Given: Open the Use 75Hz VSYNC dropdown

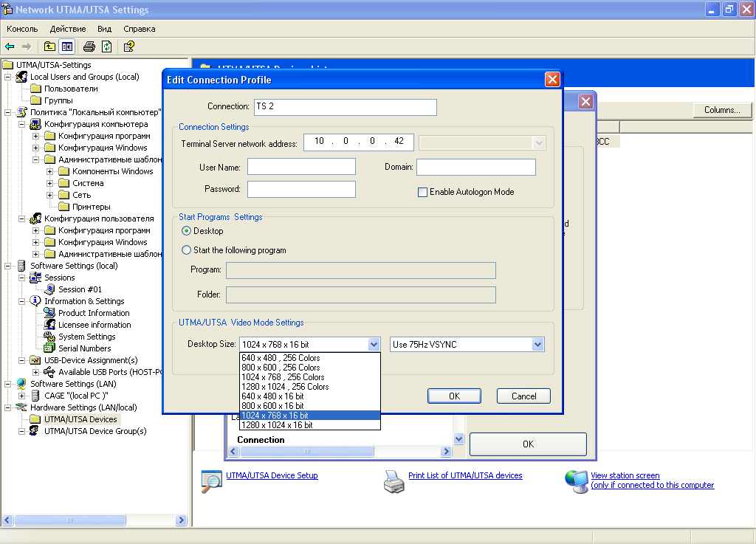Looking at the screenshot, I should pos(538,345).
